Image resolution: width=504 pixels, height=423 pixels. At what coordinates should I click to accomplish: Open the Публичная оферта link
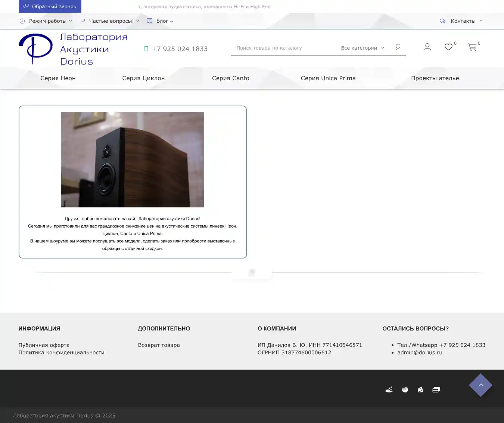pos(44,345)
